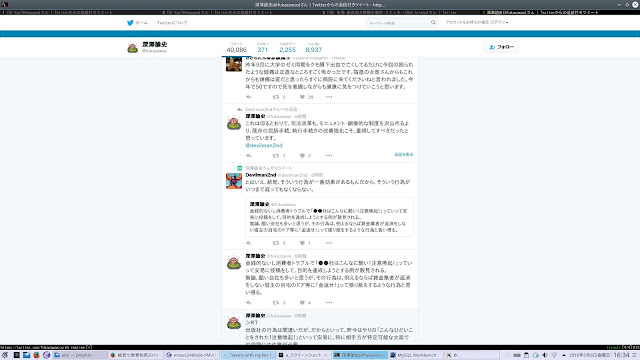640x360 pixels.
Task: Launch the file manager from panel
Action: [x=26, y=355]
